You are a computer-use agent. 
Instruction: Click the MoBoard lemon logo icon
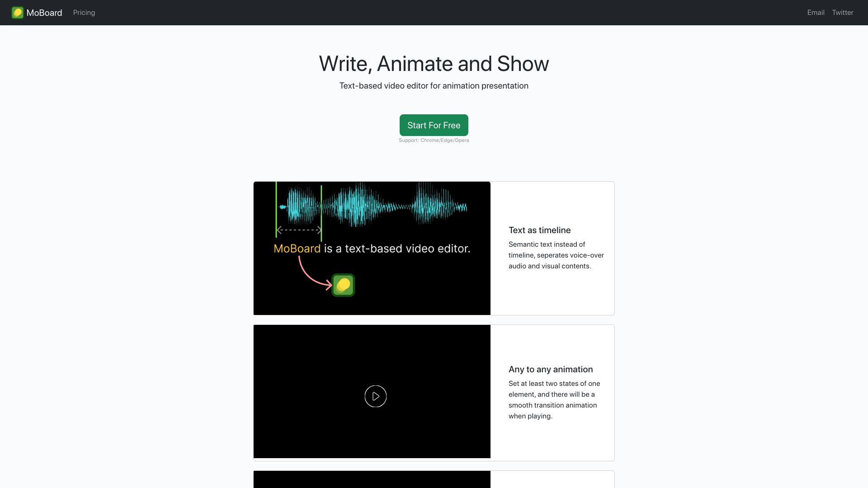18,13
